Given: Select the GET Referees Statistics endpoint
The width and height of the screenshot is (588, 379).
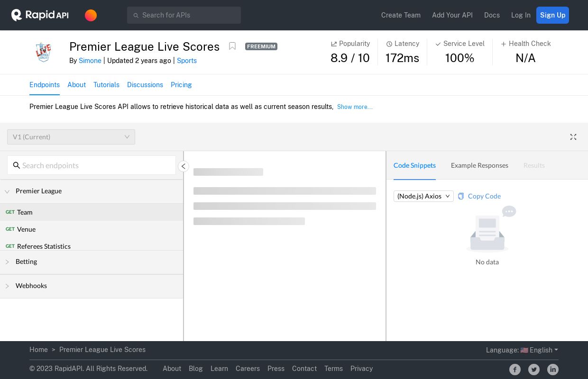Looking at the screenshot, I should click(92, 245).
